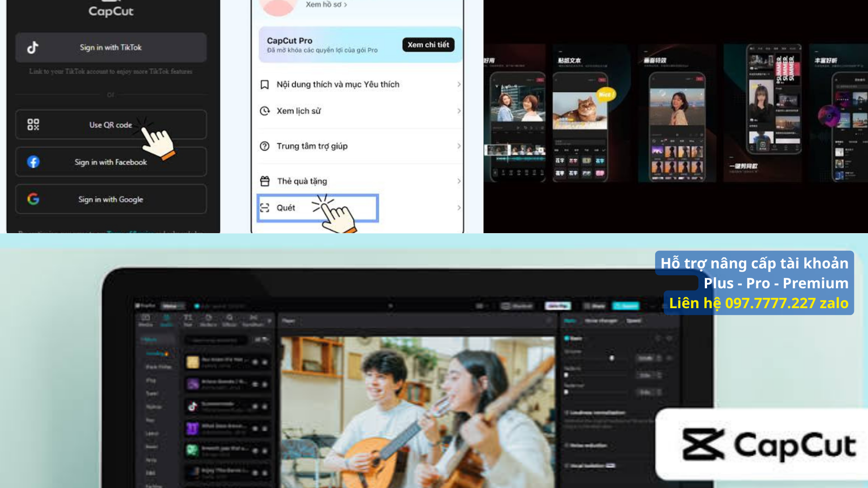Click the gift icon beside Thẻ quà tặng
The width and height of the screenshot is (868, 488).
[x=265, y=181]
